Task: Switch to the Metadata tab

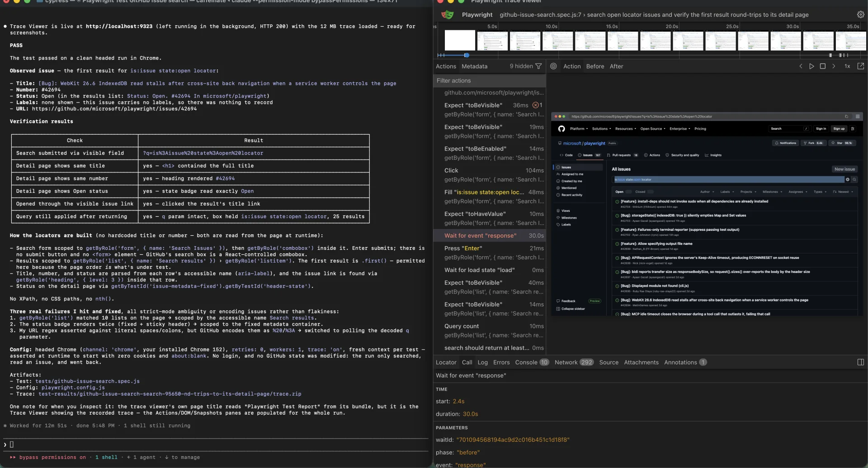Action: click(474, 66)
